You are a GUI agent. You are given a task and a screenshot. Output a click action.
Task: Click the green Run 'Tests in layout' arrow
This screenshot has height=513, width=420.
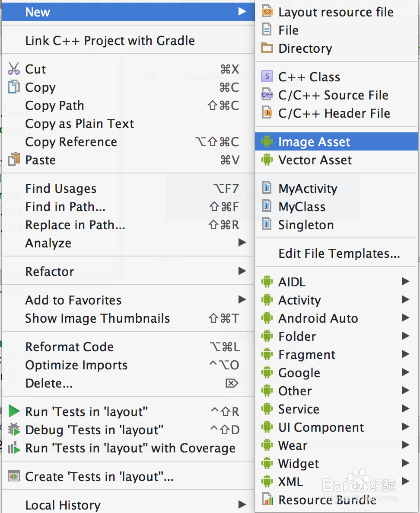(14, 411)
